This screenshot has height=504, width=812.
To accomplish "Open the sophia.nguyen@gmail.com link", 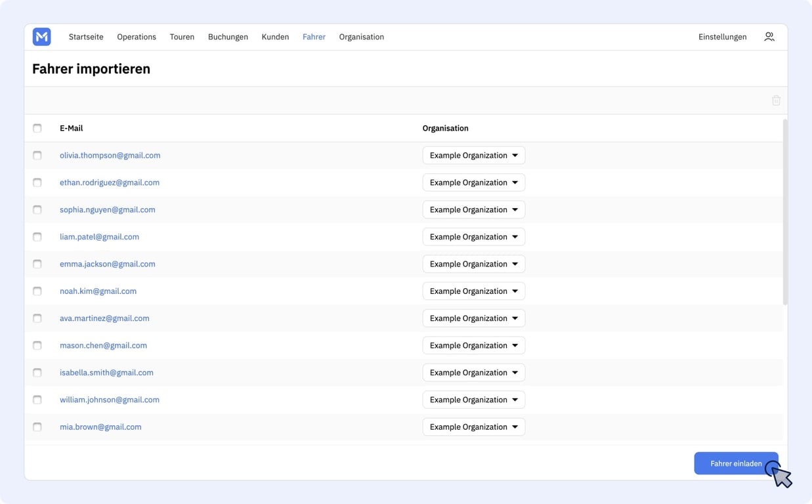I will pyautogui.click(x=108, y=209).
